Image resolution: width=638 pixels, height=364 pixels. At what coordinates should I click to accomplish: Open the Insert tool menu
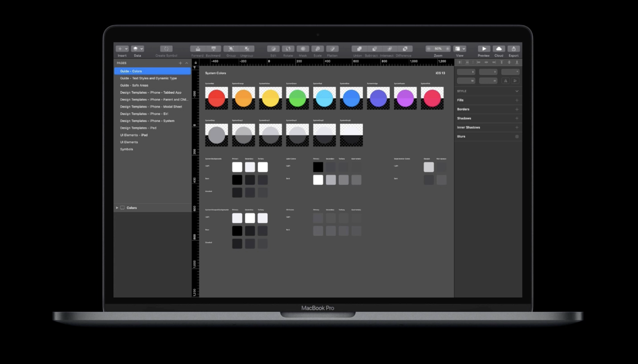pyautogui.click(x=122, y=49)
